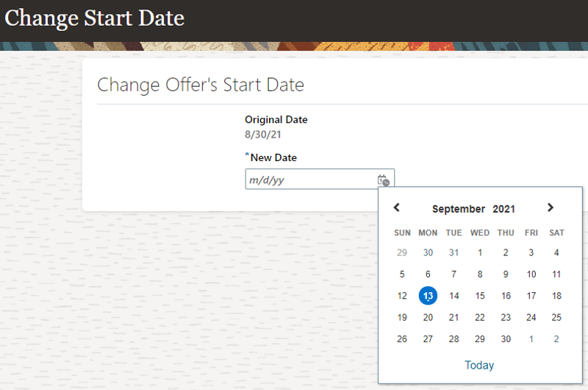Pick September 11 Saturday date

coord(556,274)
